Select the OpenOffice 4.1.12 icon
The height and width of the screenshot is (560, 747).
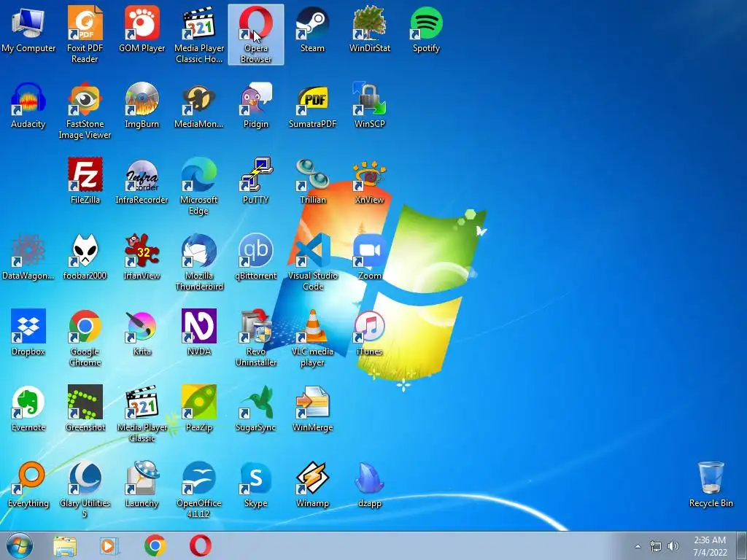pos(199,489)
